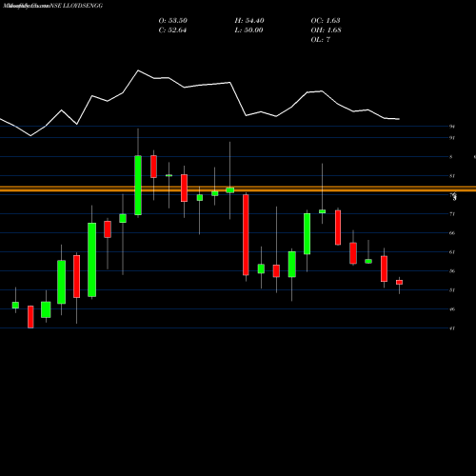
Task: Click the 66 price axis label
Action: point(452,233)
